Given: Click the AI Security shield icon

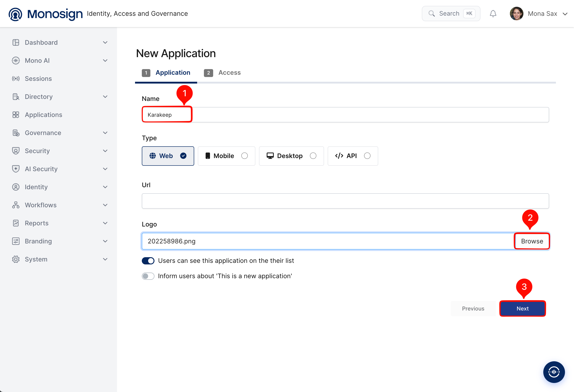Looking at the screenshot, I should (x=16, y=169).
